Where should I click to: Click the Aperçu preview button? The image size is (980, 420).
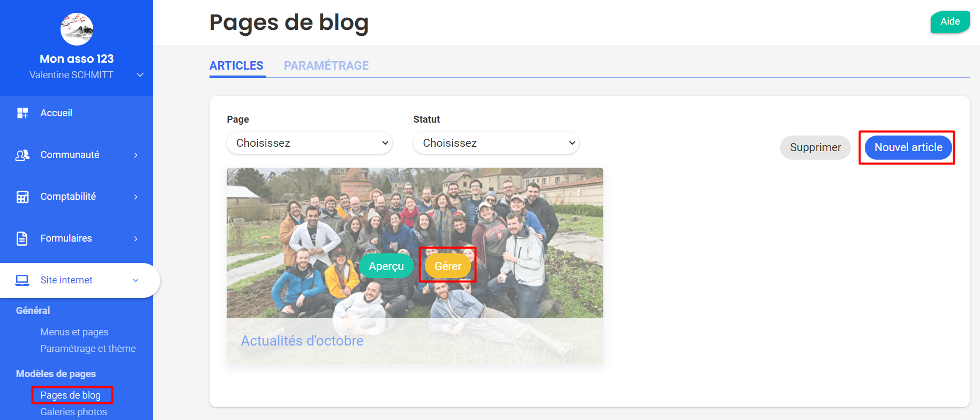tap(386, 266)
